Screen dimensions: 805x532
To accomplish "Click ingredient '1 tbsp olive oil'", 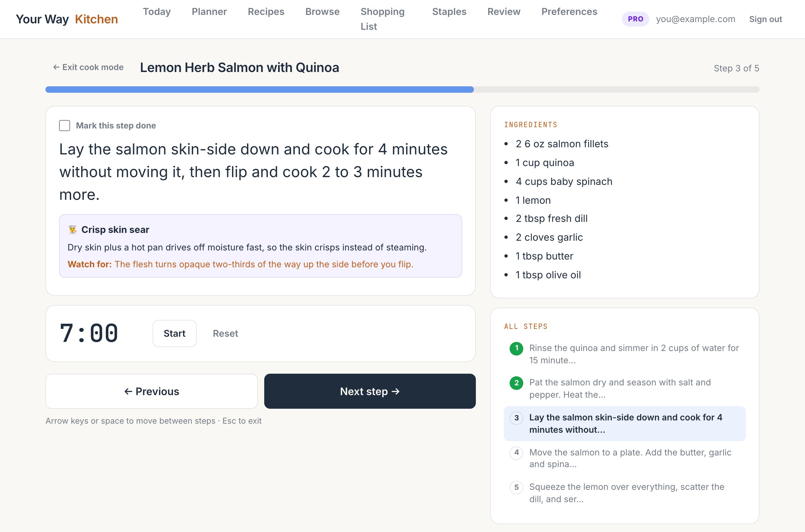I will point(548,275).
